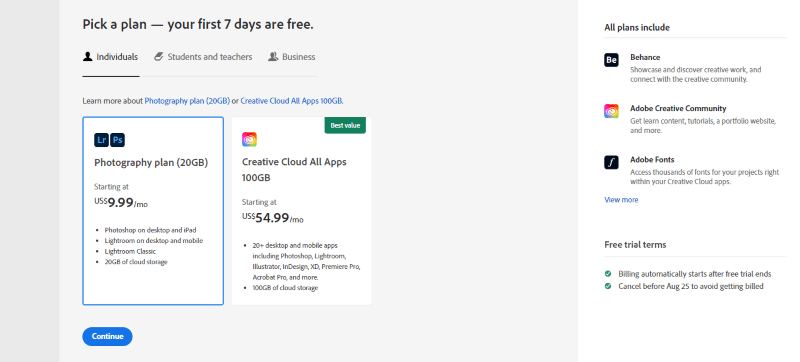
Task: Expand the View more link
Action: (621, 200)
